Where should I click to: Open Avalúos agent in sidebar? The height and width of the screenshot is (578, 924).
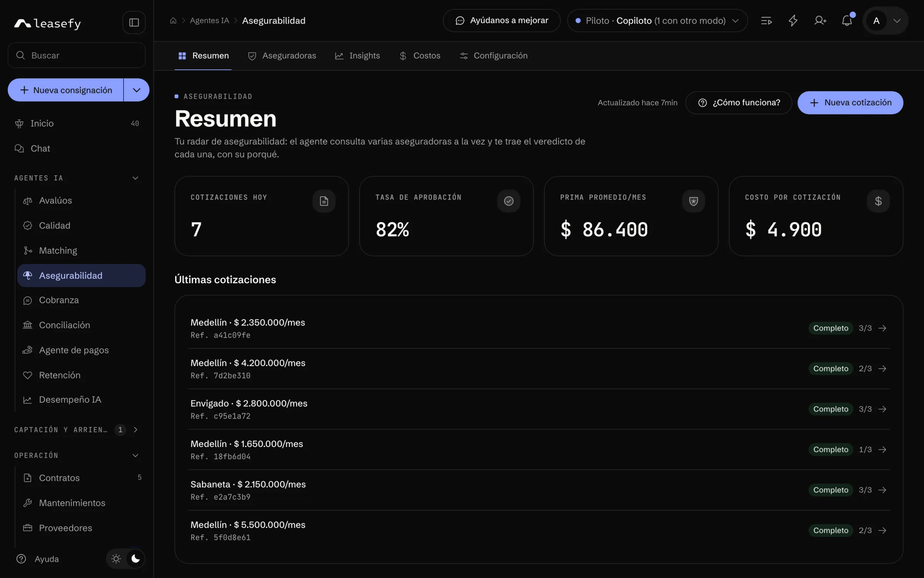pos(81,200)
